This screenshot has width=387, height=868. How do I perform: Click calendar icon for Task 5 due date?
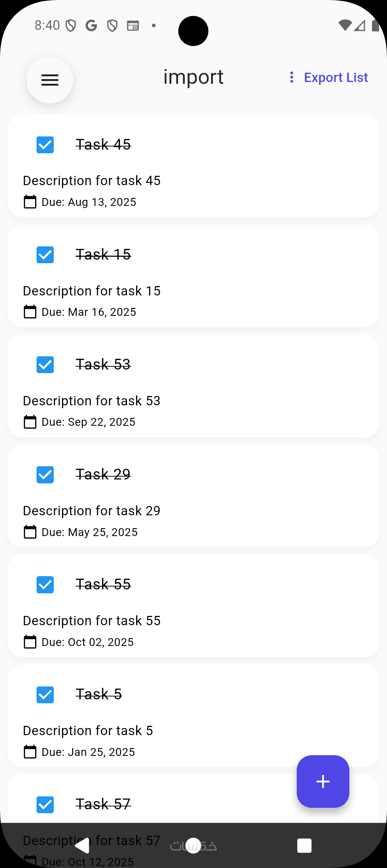coord(30,752)
